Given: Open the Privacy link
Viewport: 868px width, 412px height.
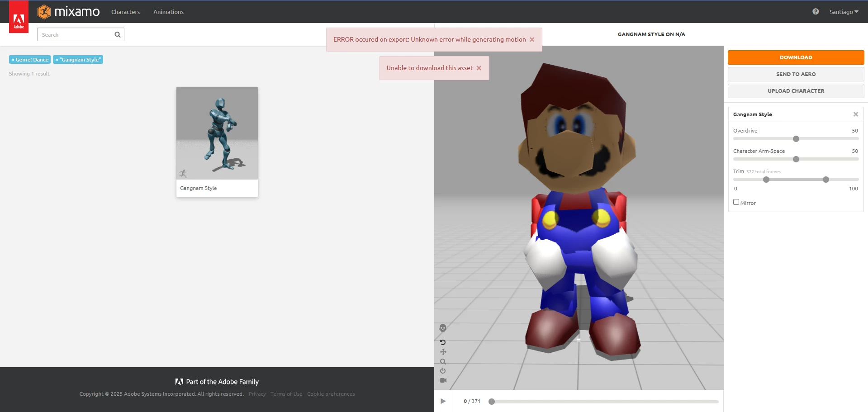Looking at the screenshot, I should [x=257, y=394].
